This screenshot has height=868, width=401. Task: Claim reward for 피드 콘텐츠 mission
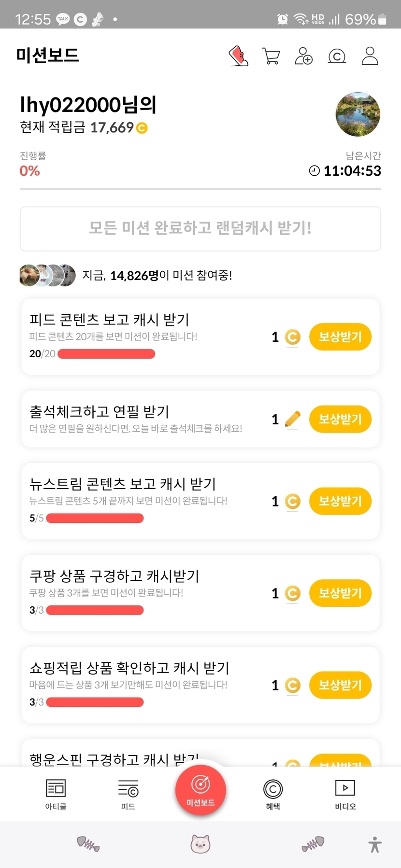(340, 337)
